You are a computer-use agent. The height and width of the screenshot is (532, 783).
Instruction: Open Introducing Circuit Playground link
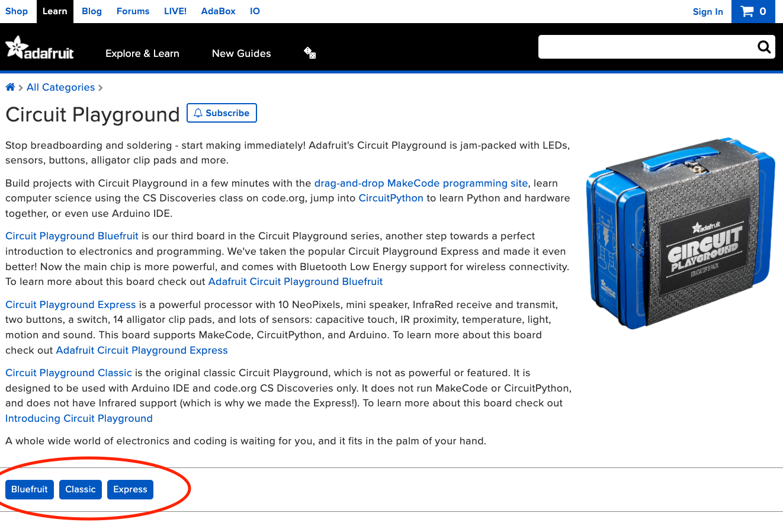[x=79, y=418]
